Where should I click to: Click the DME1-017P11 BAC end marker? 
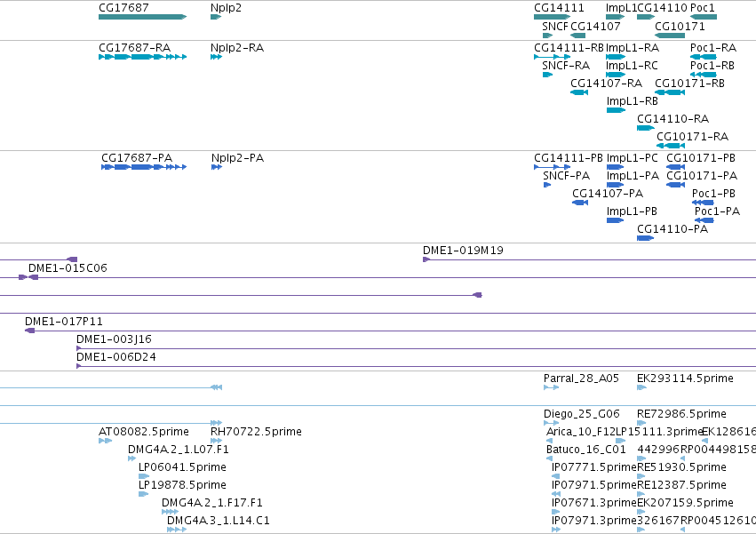point(30,331)
